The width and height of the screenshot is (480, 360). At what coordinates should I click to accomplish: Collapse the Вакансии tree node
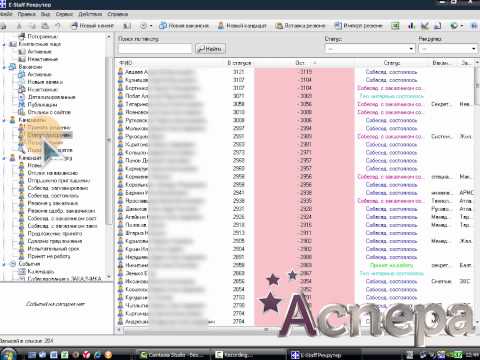[x=4, y=67]
